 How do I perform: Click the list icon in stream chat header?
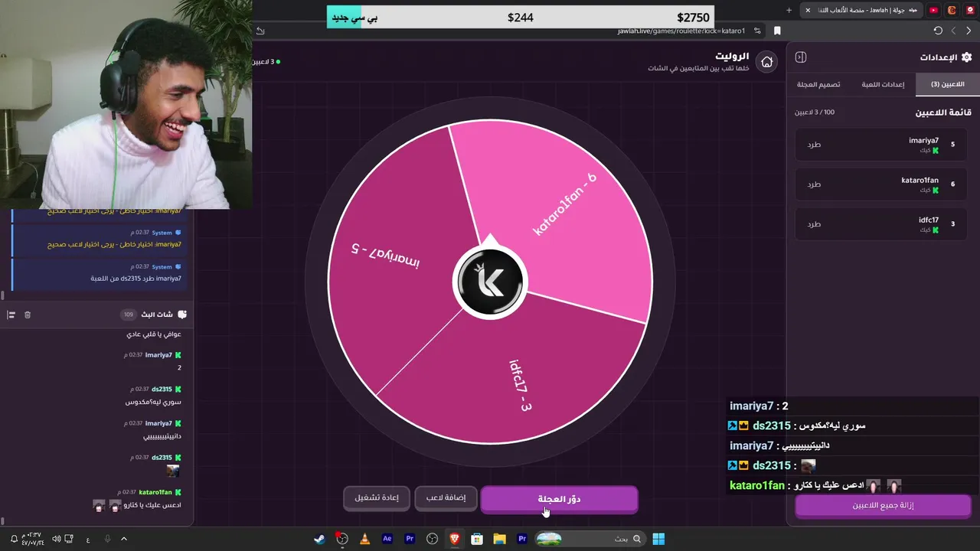click(11, 315)
